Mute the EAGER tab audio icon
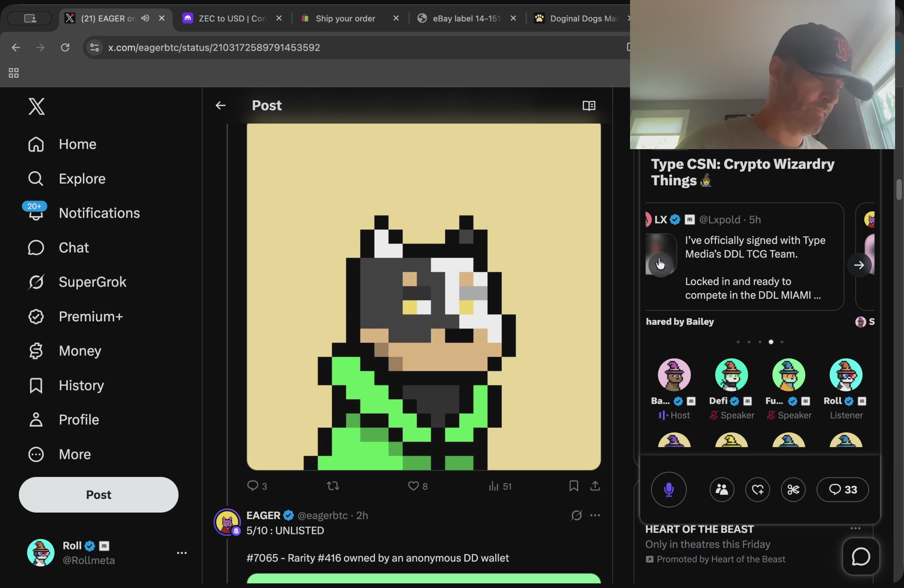The height and width of the screenshot is (588, 904). (145, 18)
